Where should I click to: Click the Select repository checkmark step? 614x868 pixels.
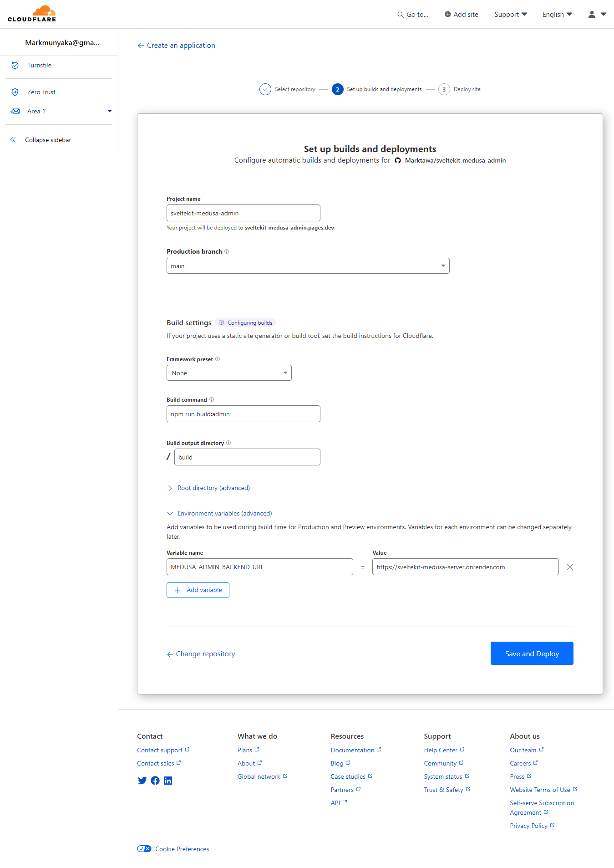coord(265,89)
